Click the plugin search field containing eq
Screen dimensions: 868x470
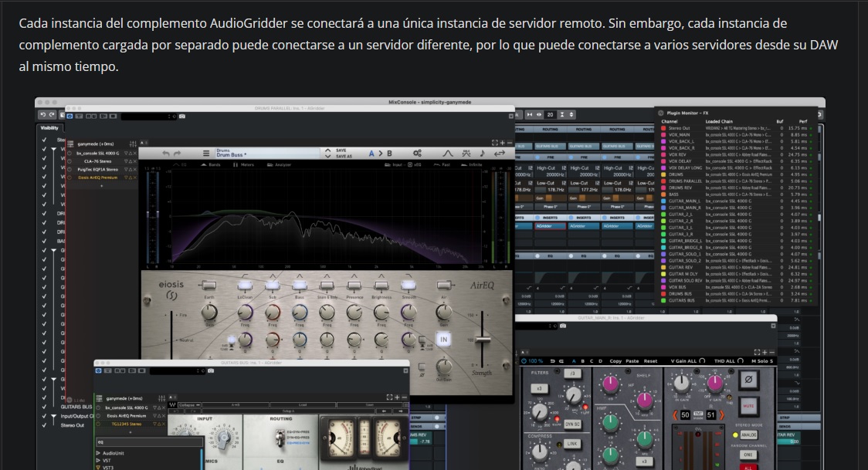[x=149, y=441]
